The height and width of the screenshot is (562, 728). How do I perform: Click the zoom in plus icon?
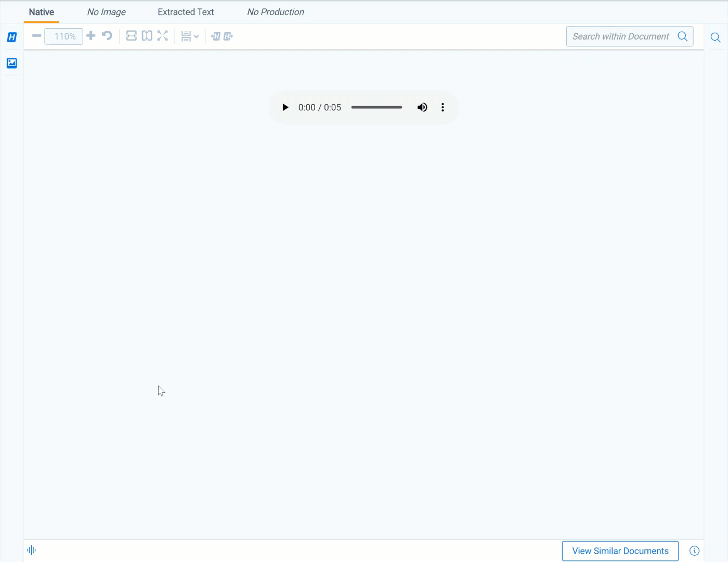point(91,36)
